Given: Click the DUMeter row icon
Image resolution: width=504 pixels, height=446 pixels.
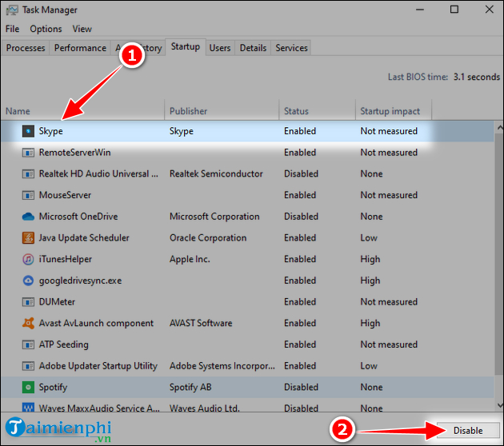Looking at the screenshot, I should click(28, 302).
